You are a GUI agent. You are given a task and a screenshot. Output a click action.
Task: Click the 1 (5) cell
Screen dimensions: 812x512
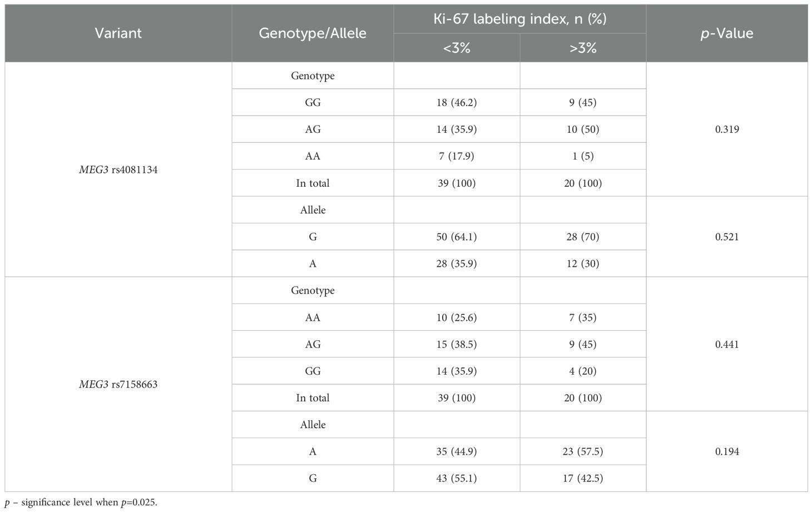point(583,156)
